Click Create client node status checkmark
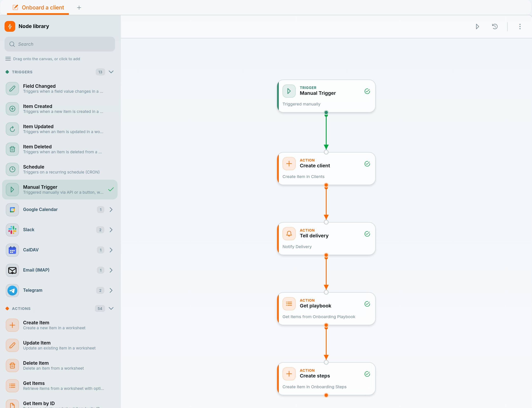Image resolution: width=532 pixels, height=408 pixels. pyautogui.click(x=367, y=164)
